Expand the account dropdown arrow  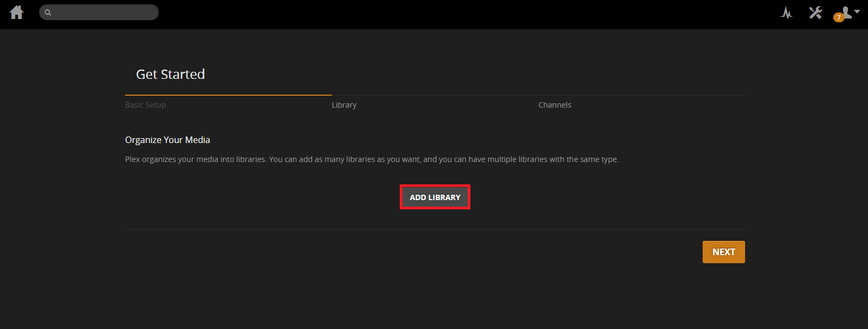click(x=857, y=11)
